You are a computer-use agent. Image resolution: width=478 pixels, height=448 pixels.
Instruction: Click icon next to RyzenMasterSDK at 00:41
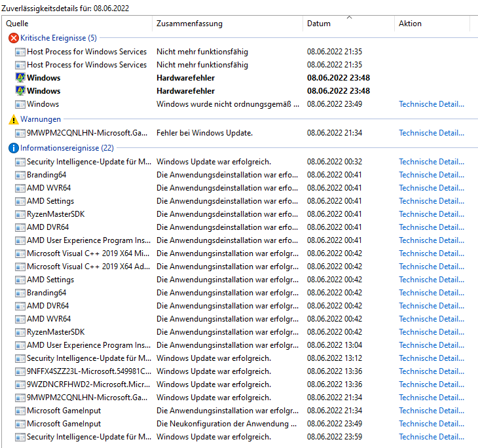[20, 214]
